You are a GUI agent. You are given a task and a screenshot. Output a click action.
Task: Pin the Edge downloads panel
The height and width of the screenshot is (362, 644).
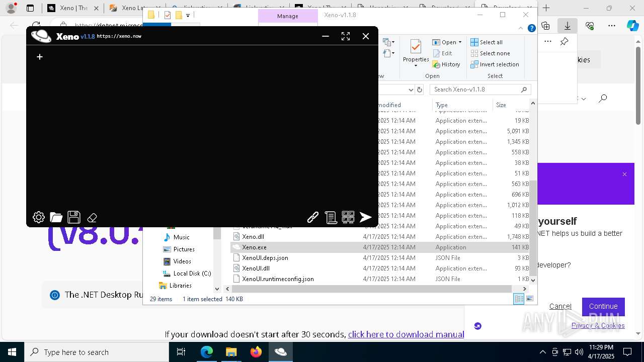coord(565,42)
